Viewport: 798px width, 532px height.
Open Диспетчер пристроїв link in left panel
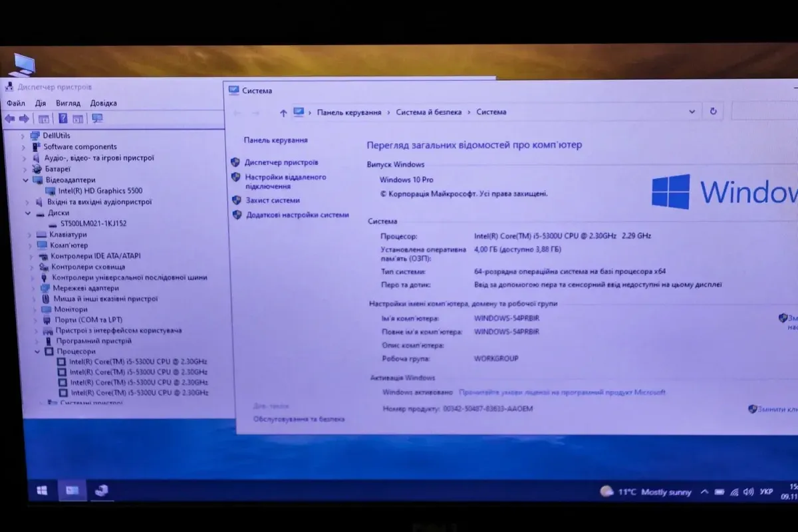(x=281, y=162)
